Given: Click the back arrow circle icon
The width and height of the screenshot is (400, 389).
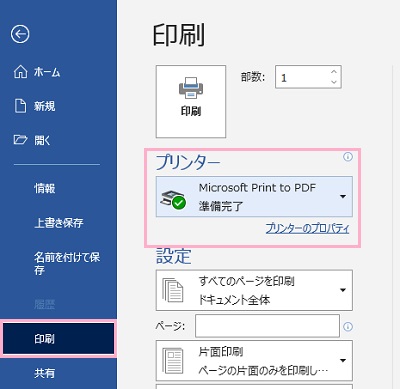Looking at the screenshot, I should pyautogui.click(x=20, y=34).
